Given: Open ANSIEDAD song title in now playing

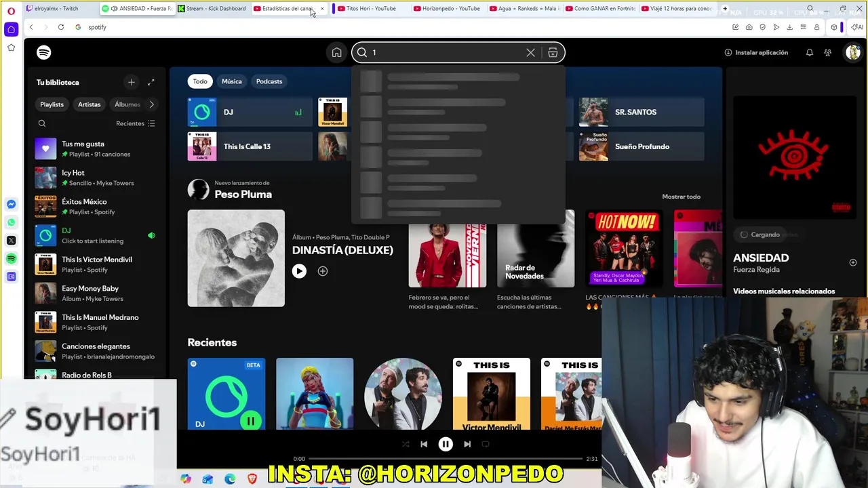Looking at the screenshot, I should [761, 258].
